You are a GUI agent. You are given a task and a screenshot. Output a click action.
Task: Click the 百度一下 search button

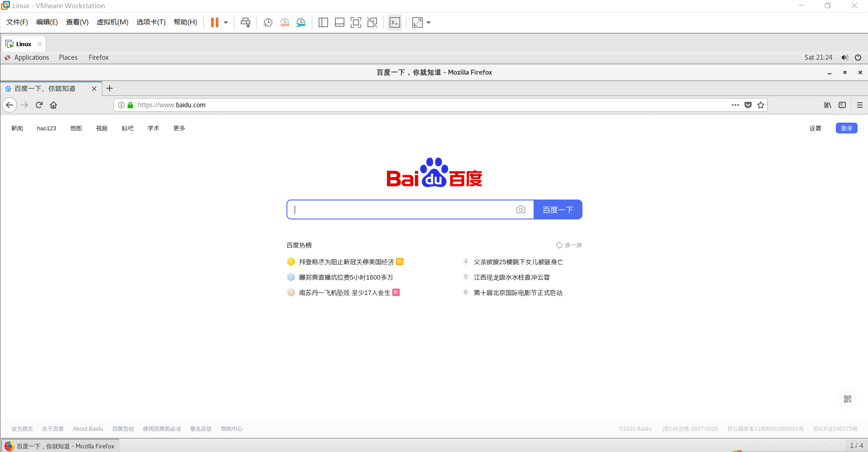558,209
